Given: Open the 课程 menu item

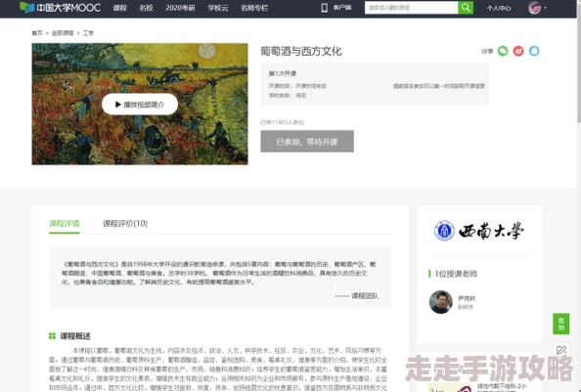Looking at the screenshot, I should [119, 8].
